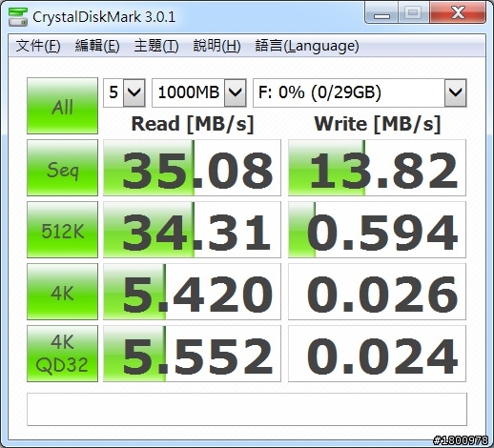
Task: Start the Seq benchmark test
Action: point(62,168)
